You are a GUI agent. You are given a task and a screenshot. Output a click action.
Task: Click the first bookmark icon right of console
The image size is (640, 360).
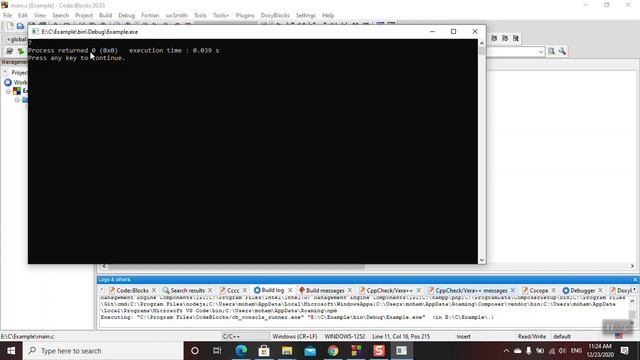pos(494,38)
